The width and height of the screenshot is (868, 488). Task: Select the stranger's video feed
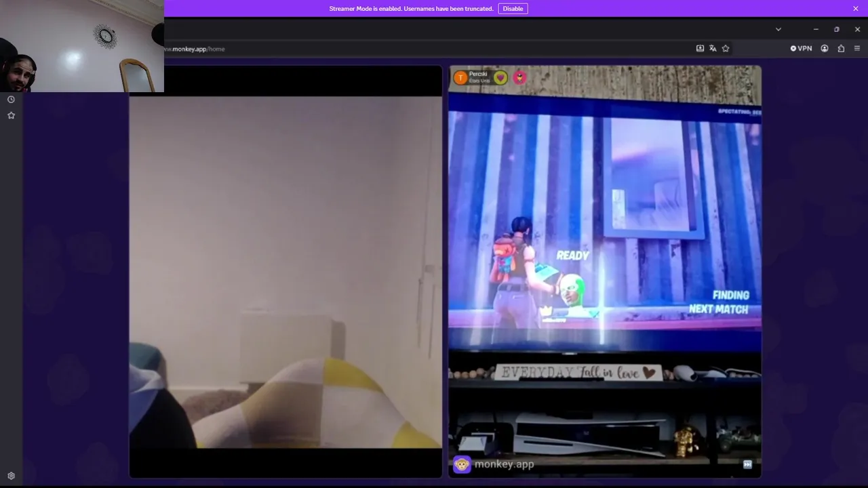tap(605, 272)
